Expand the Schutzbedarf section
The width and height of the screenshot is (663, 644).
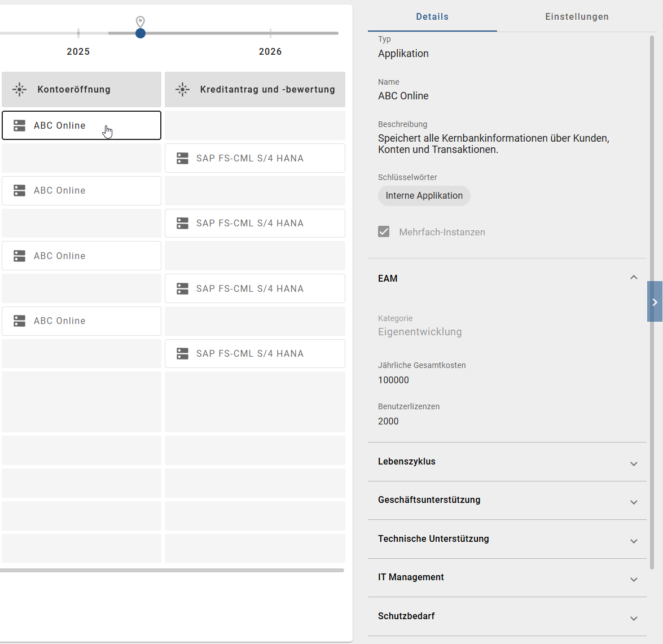pyautogui.click(x=634, y=616)
